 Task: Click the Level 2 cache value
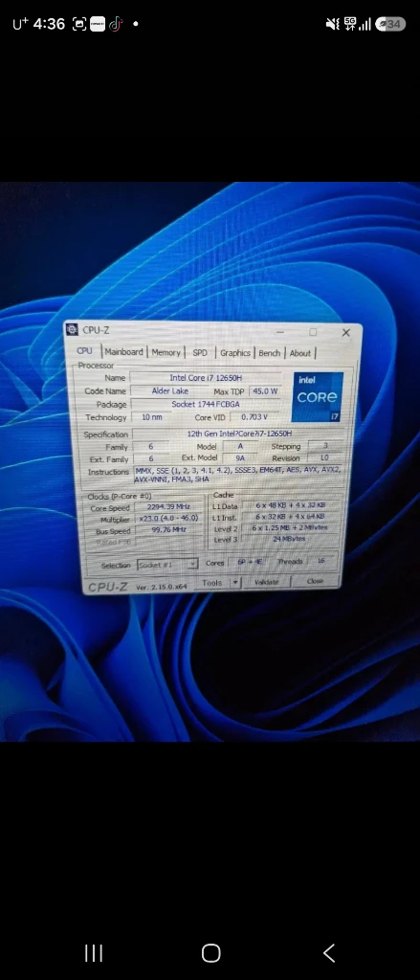pos(290,527)
